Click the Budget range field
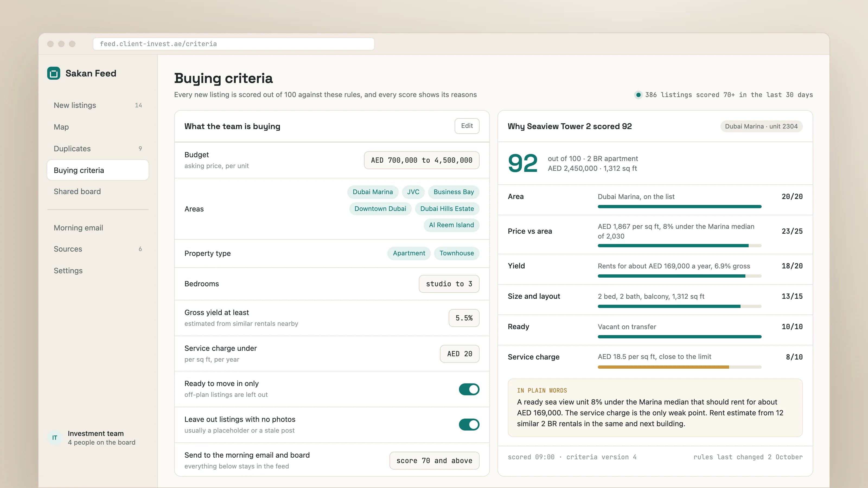This screenshot has height=488, width=868. point(422,160)
